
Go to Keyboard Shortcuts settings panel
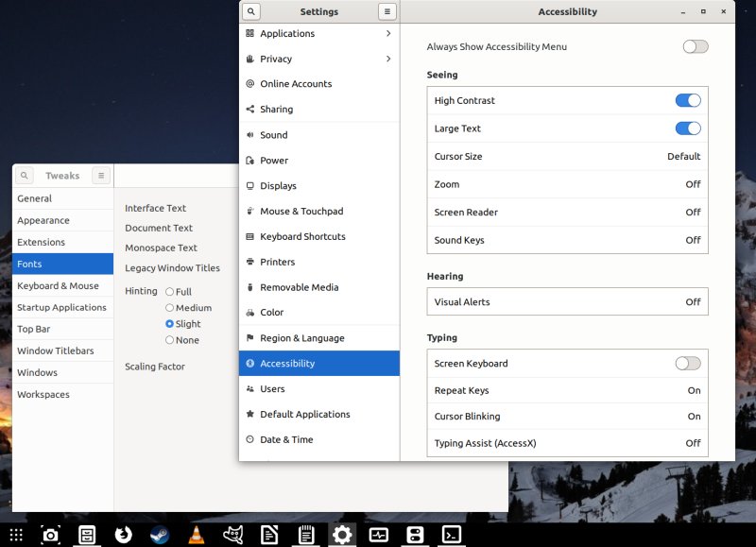tap(302, 236)
